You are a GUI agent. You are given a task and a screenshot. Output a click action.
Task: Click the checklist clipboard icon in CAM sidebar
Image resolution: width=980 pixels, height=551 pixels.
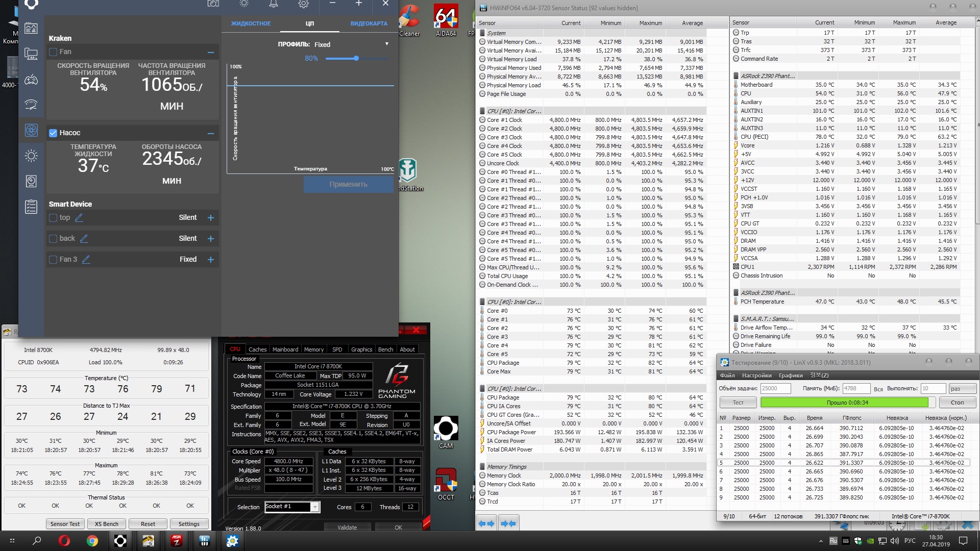pyautogui.click(x=31, y=207)
